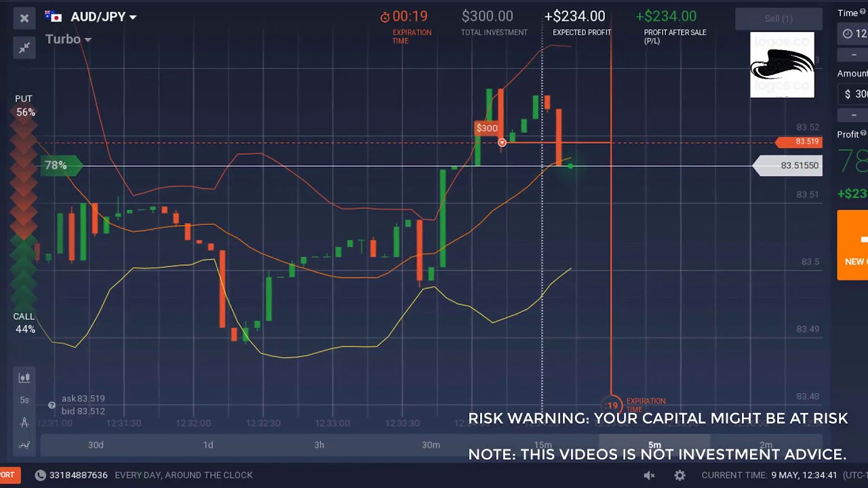The width and height of the screenshot is (868, 488).
Task: Open the AUD/JPY asset dropdown
Action: (103, 17)
